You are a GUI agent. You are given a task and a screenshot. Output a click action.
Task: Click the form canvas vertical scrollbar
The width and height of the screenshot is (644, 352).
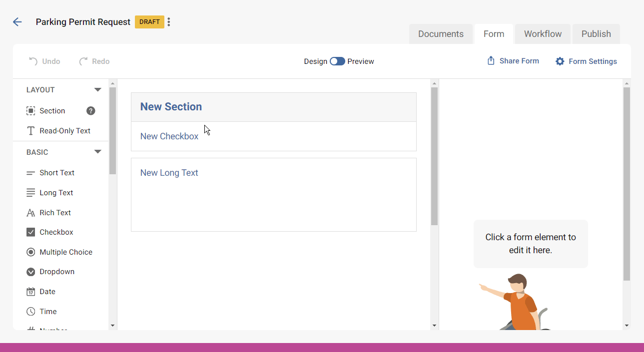[434, 156]
